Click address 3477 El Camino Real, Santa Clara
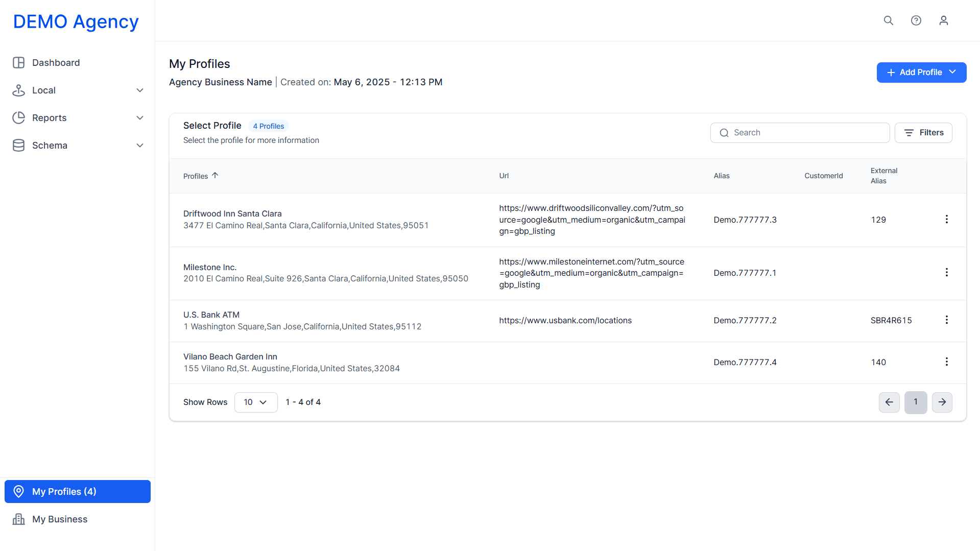980x551 pixels. (306, 225)
